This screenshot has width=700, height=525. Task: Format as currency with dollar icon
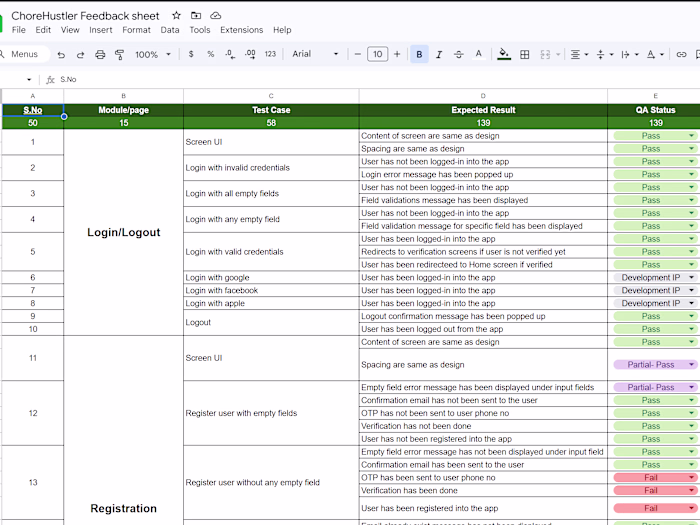click(x=191, y=54)
